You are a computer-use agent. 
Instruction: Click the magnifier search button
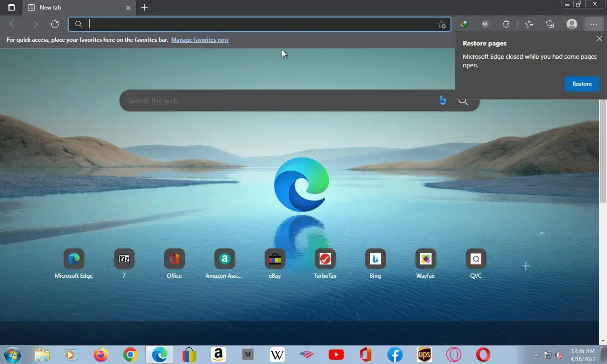(x=463, y=101)
